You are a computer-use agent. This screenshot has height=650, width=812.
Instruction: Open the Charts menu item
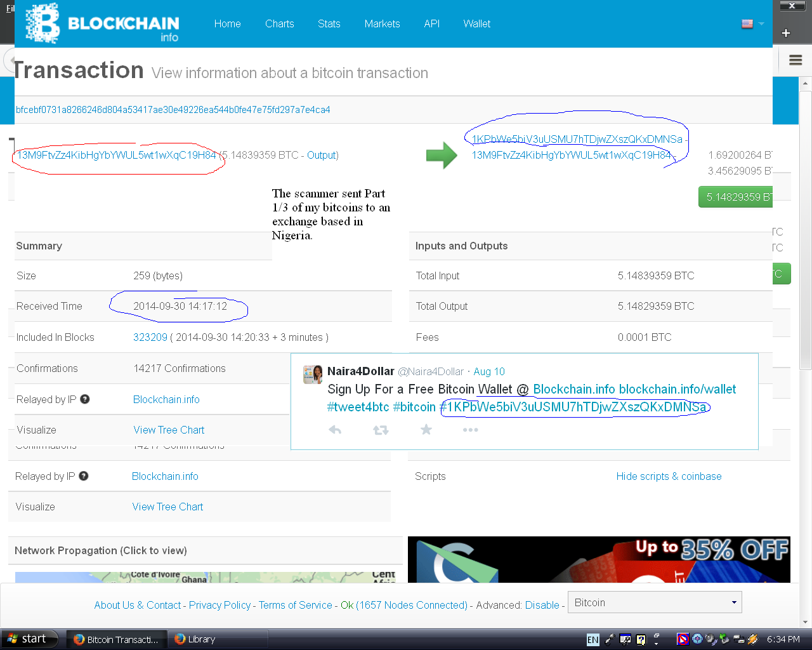pos(279,23)
